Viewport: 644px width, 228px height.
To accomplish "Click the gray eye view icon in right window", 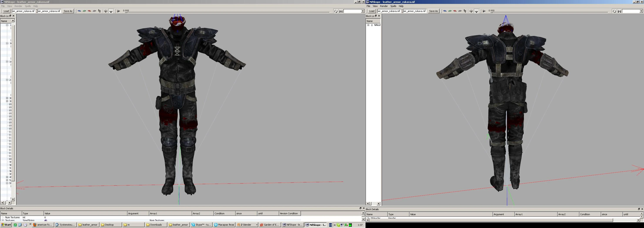I will point(460,11).
